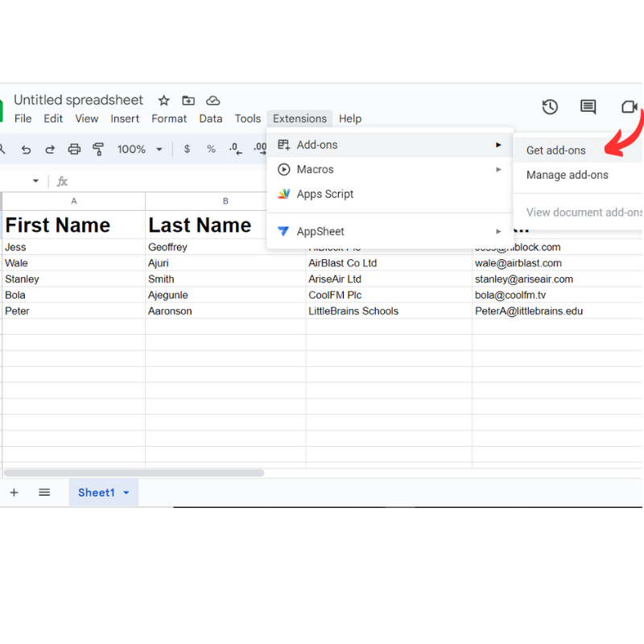This screenshot has width=644, height=644.
Task: Open the File menu
Action: (23, 118)
